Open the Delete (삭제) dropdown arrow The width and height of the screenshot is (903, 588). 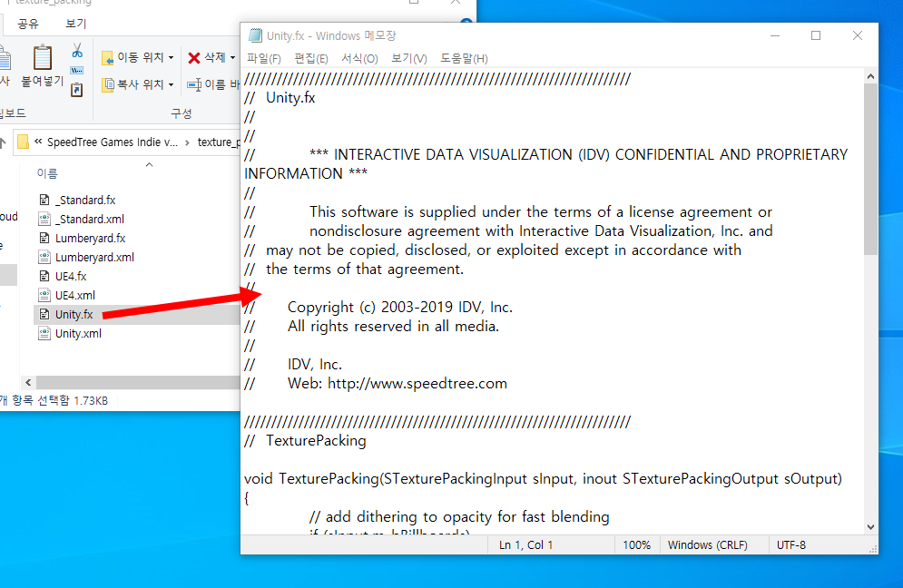point(232,57)
